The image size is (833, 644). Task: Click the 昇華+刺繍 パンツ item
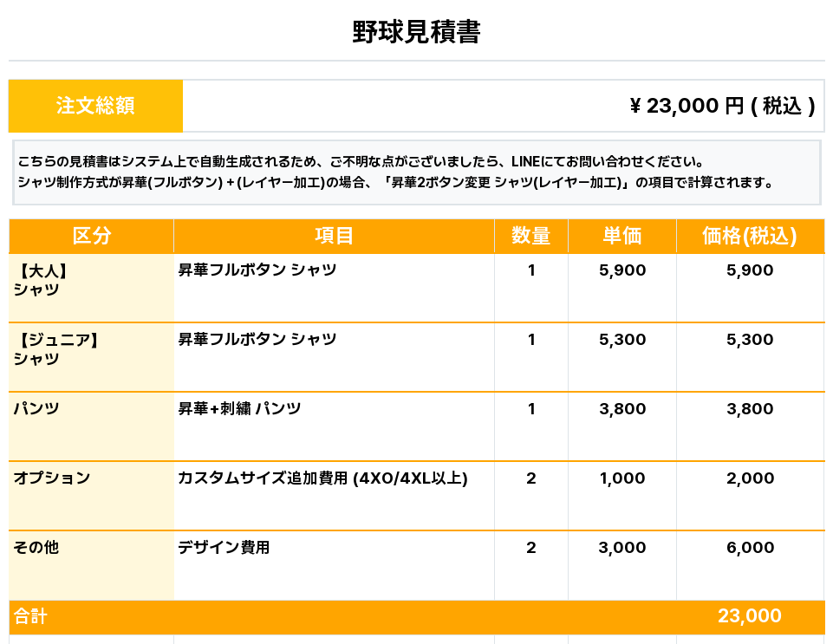pos(239,409)
